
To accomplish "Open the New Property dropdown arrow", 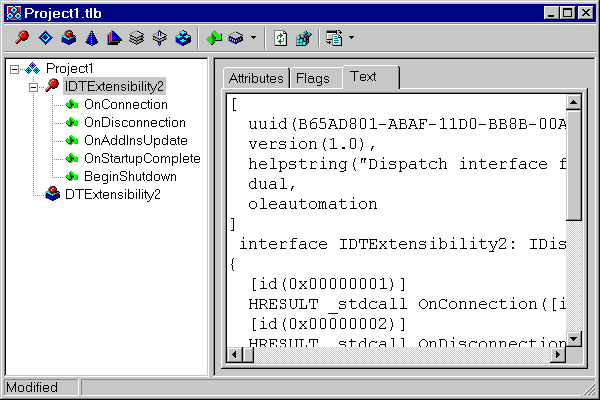I will click(x=253, y=39).
